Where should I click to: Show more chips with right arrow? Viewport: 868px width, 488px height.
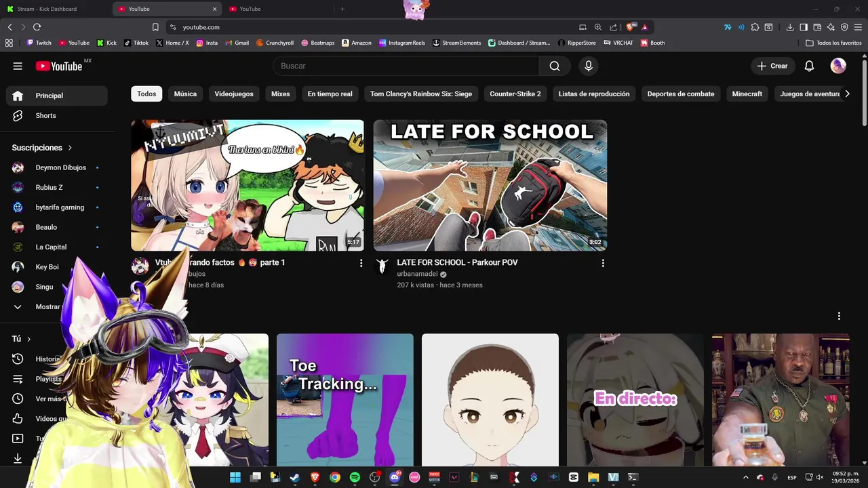(x=847, y=94)
